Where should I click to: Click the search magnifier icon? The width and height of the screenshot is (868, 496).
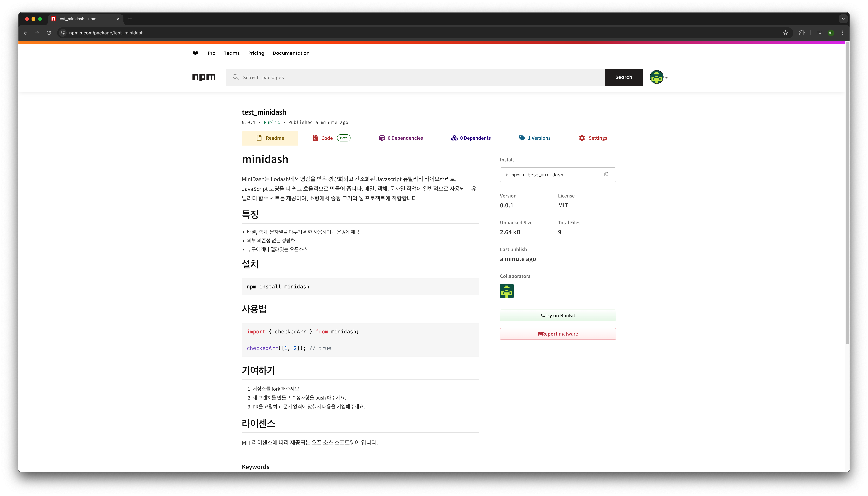pos(235,77)
